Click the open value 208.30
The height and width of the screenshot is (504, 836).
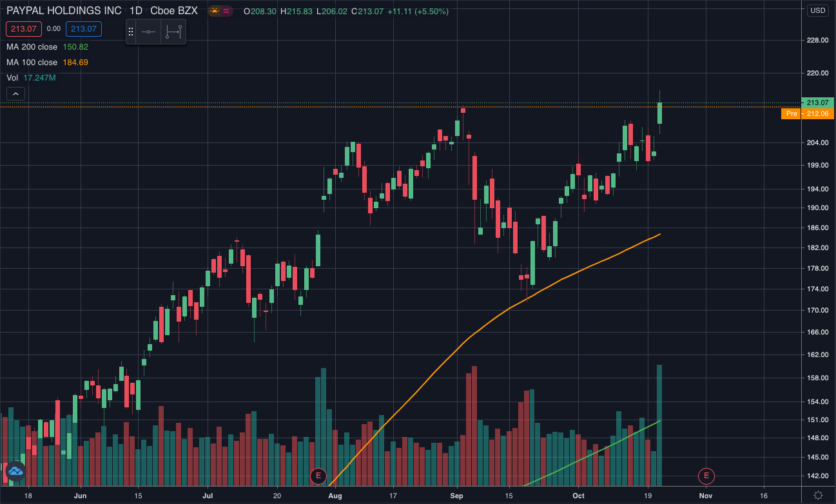click(x=264, y=12)
